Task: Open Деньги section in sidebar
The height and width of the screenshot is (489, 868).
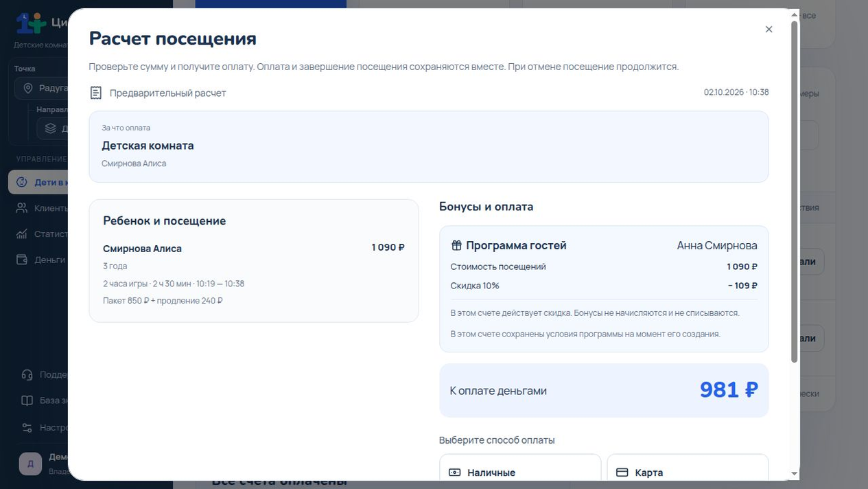Action: click(x=38, y=260)
